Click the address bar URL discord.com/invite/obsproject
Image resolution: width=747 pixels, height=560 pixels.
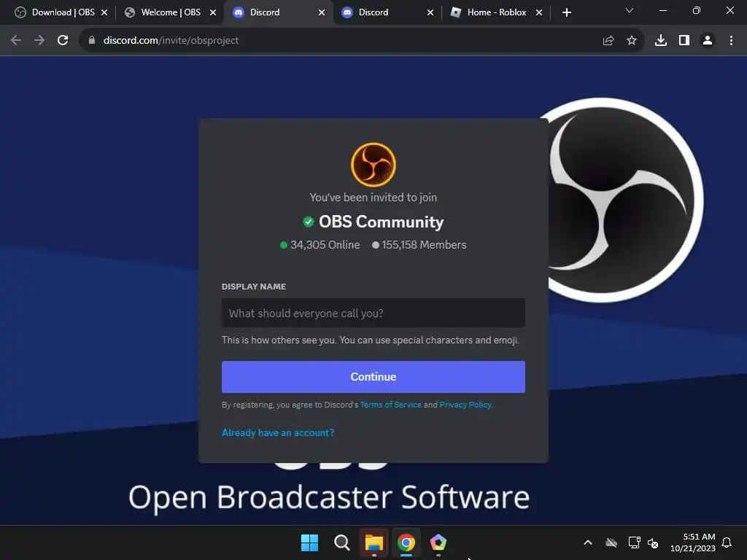point(171,41)
